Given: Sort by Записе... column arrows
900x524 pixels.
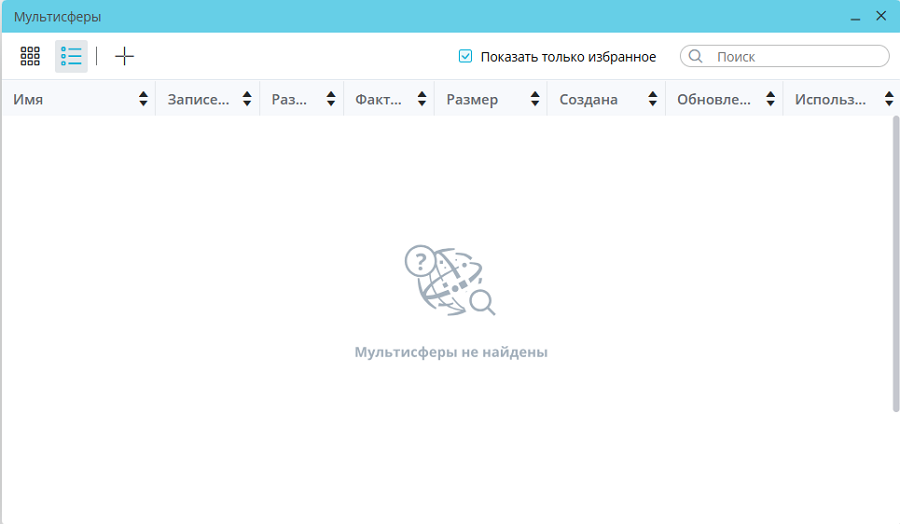Looking at the screenshot, I should (x=247, y=99).
